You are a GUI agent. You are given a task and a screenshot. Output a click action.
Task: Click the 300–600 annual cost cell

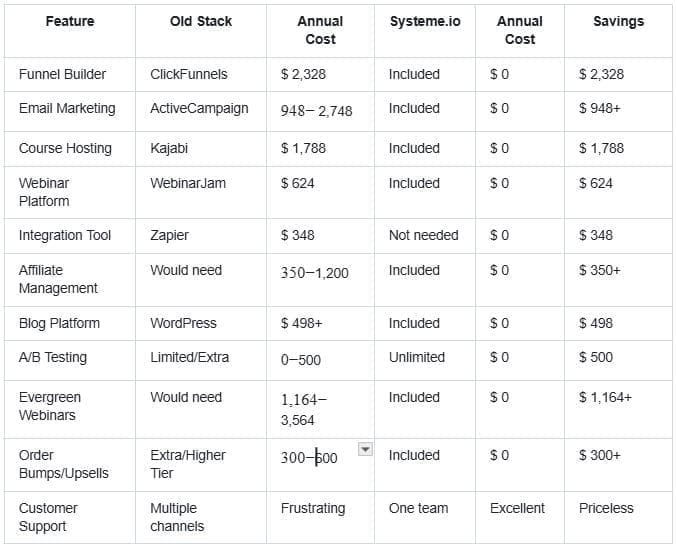pos(309,457)
